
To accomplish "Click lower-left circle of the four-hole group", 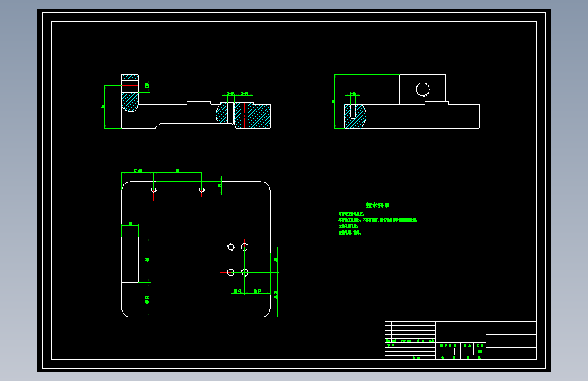I will 231,273.
